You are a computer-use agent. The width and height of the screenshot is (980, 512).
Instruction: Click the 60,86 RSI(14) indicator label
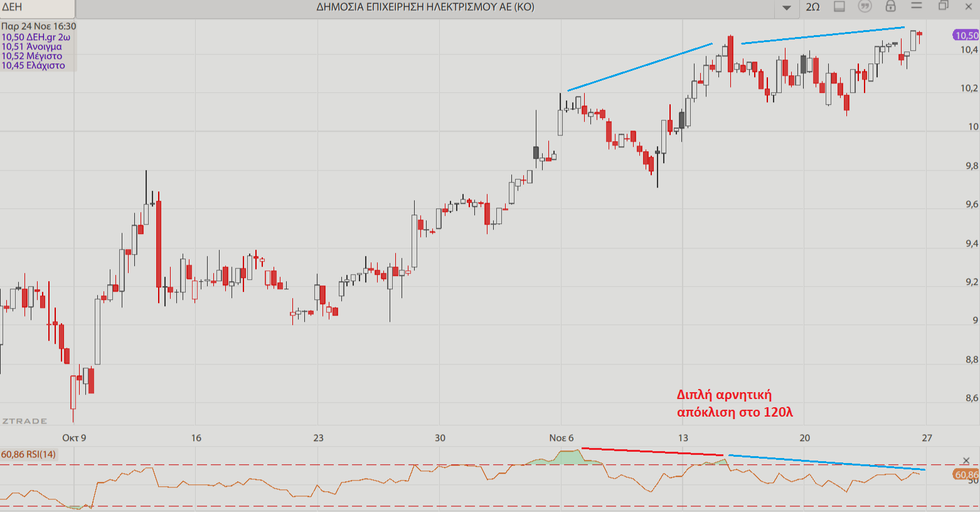pyautogui.click(x=28, y=454)
